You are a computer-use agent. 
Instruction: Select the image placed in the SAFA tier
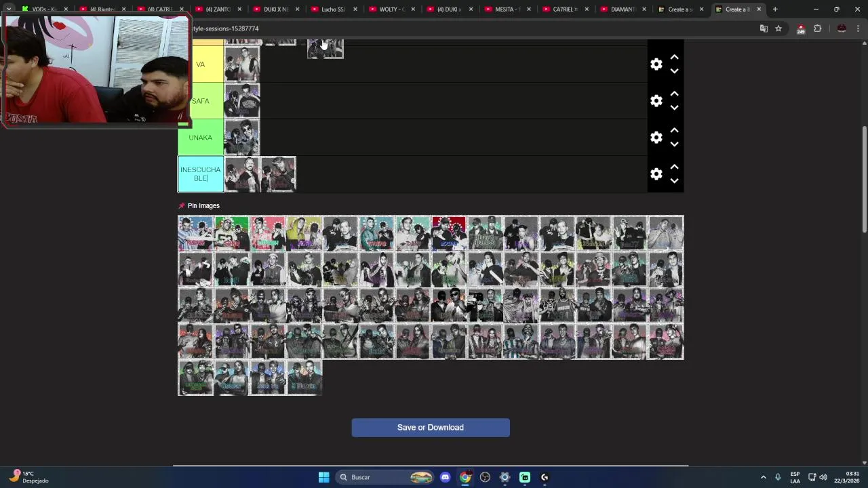(242, 101)
